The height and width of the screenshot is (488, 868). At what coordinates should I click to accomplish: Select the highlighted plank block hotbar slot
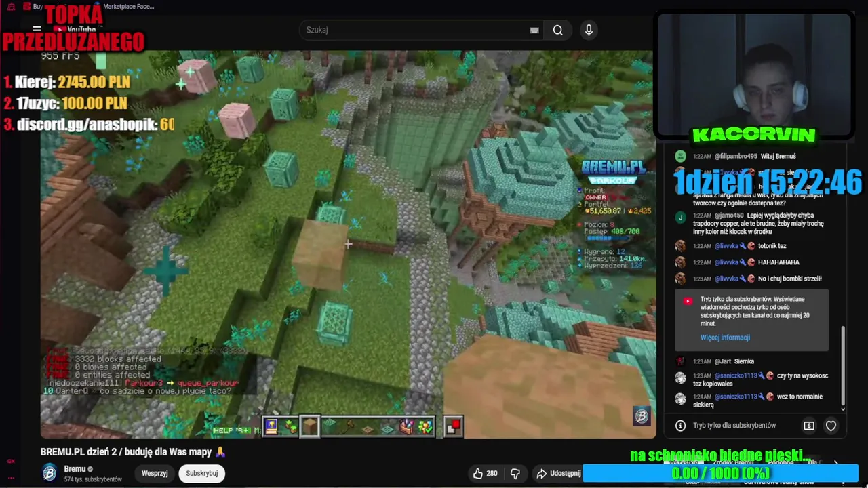coord(309,426)
